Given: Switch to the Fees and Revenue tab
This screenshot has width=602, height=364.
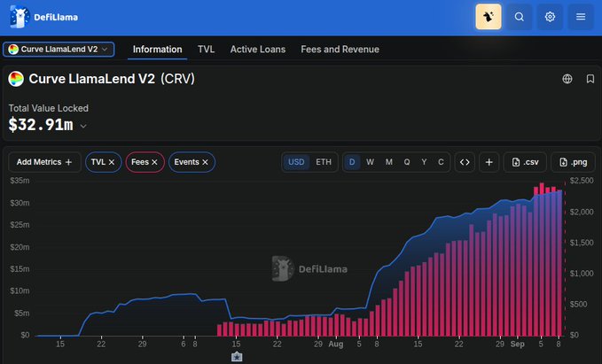Looking at the screenshot, I should tap(340, 49).
